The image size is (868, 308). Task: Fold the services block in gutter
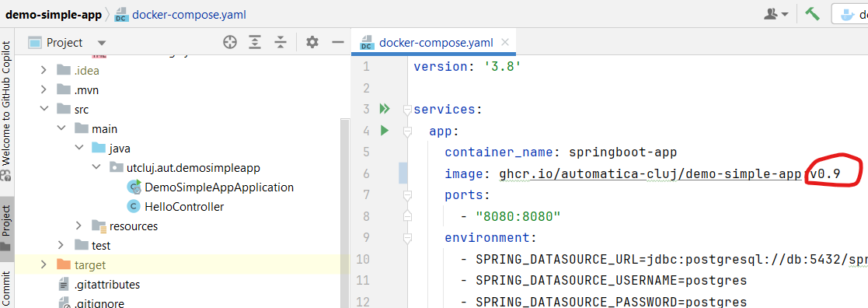pos(407,109)
